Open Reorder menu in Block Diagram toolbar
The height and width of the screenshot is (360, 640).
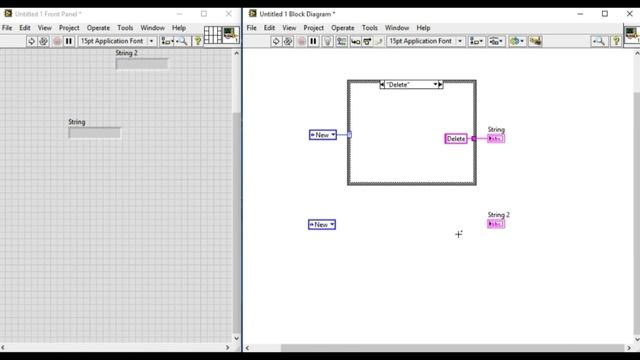517,41
